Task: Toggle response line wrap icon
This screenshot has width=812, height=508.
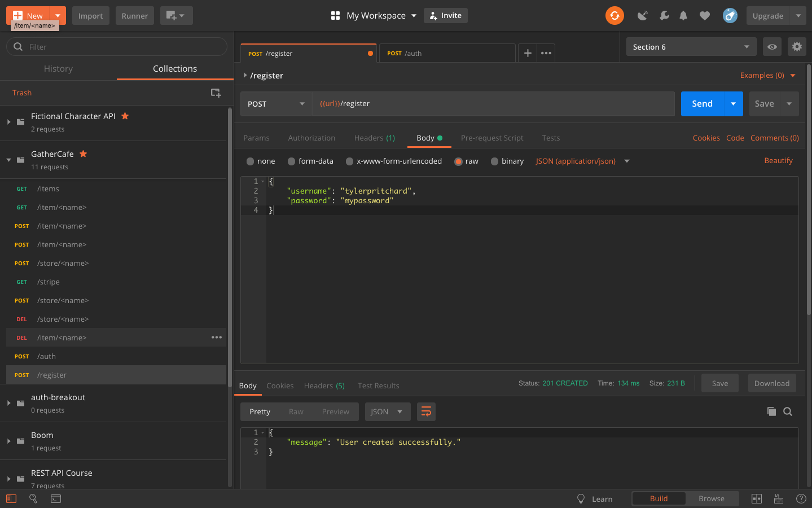Action: tap(426, 411)
